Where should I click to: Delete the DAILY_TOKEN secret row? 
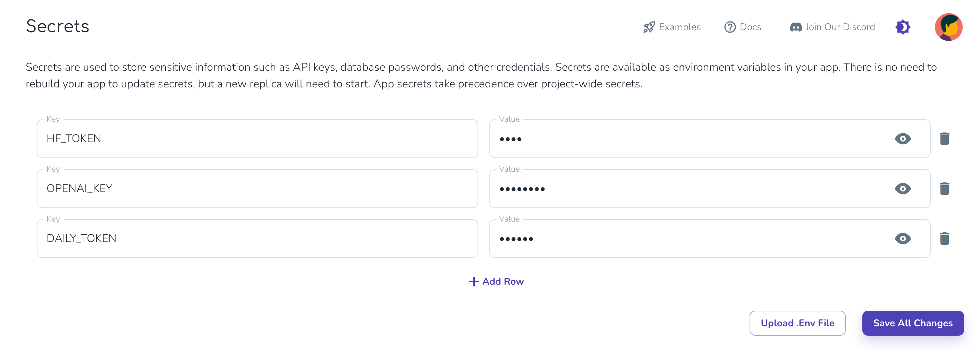pyautogui.click(x=944, y=239)
